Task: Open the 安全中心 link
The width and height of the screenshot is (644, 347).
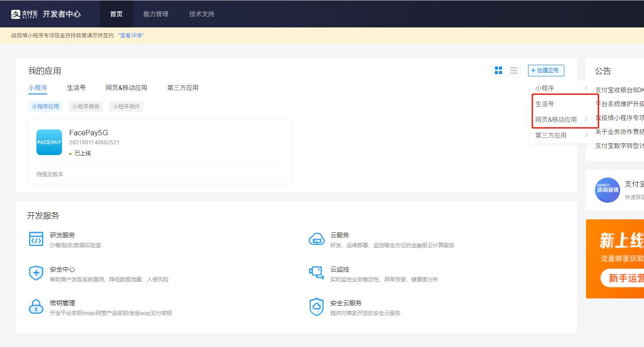Action: point(62,269)
